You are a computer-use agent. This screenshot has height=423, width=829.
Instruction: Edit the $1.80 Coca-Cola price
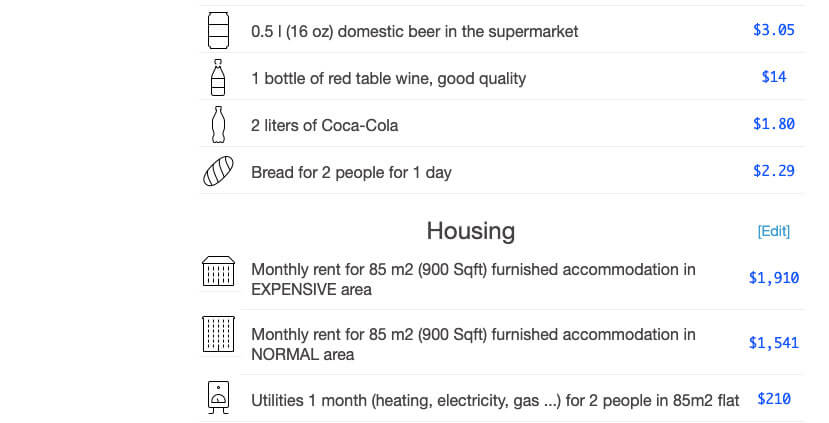coord(773,124)
